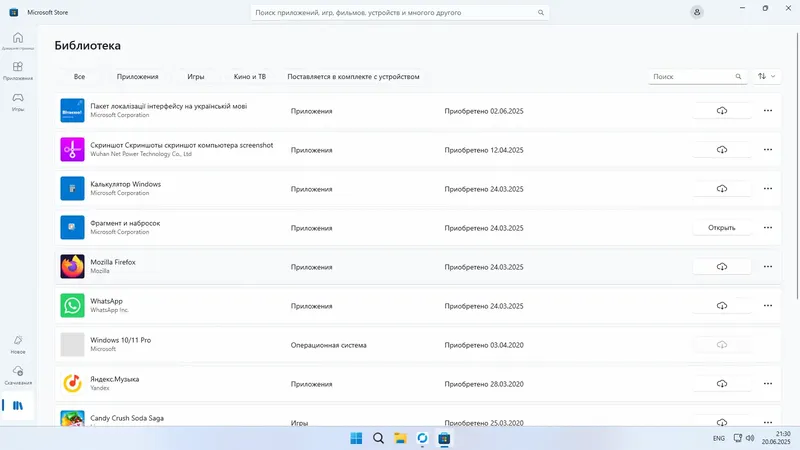
Task: Select the 'Игры' filter tab
Action: (195, 77)
